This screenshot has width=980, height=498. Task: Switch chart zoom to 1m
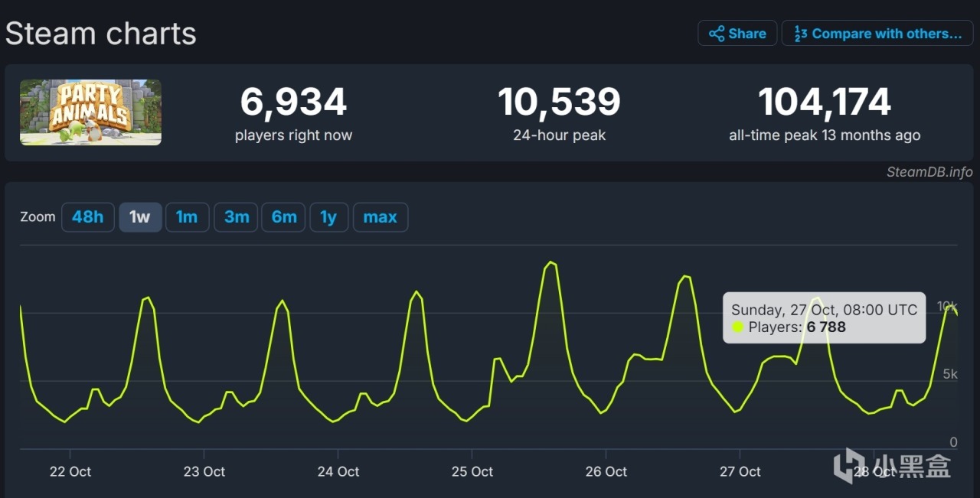pos(187,217)
